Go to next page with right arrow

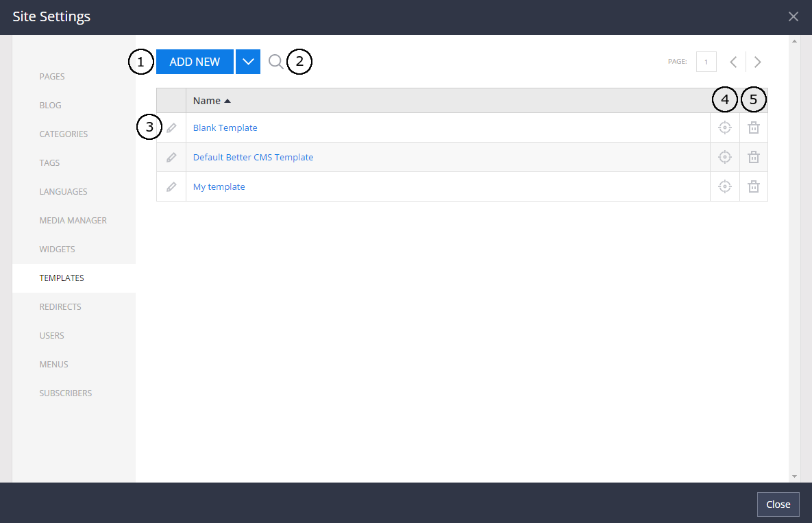(x=757, y=62)
